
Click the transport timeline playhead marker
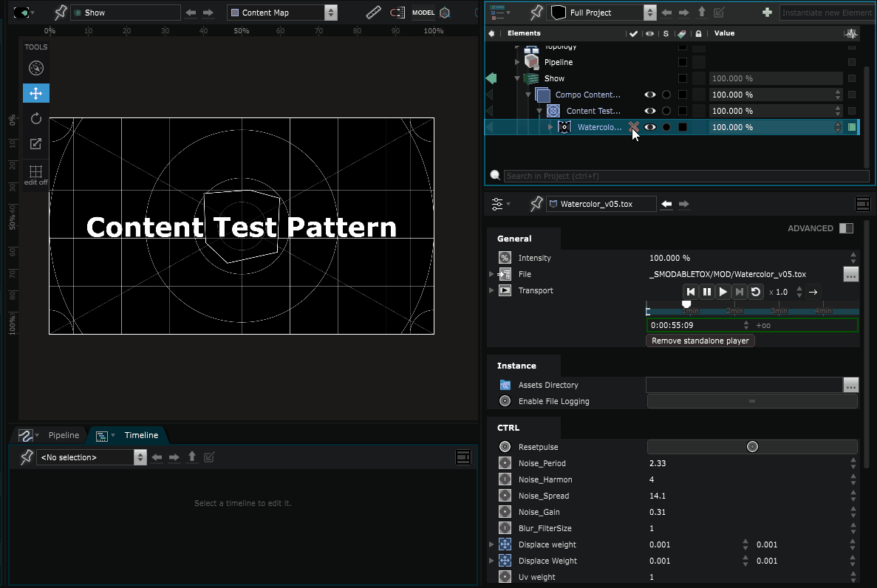tap(686, 304)
